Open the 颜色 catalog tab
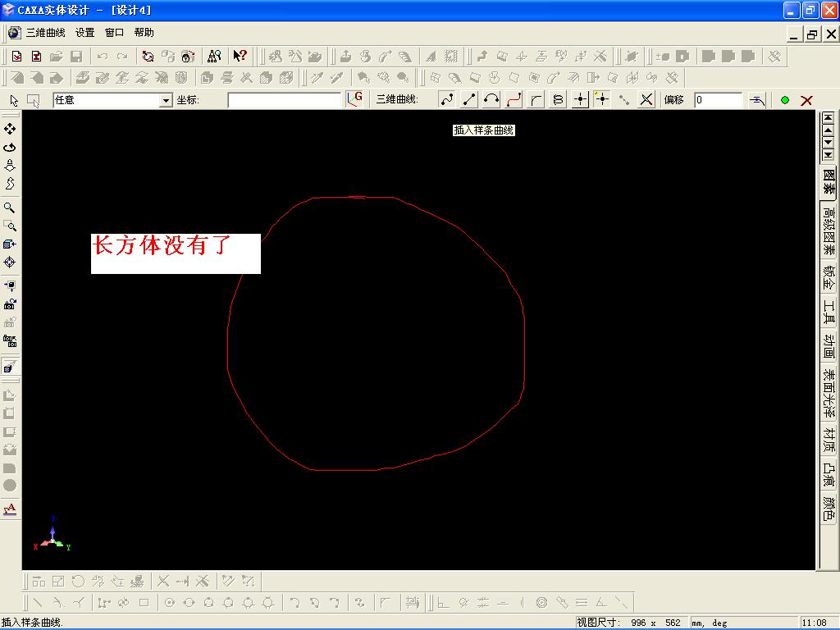Screen dimensions: 840x630 [829, 509]
